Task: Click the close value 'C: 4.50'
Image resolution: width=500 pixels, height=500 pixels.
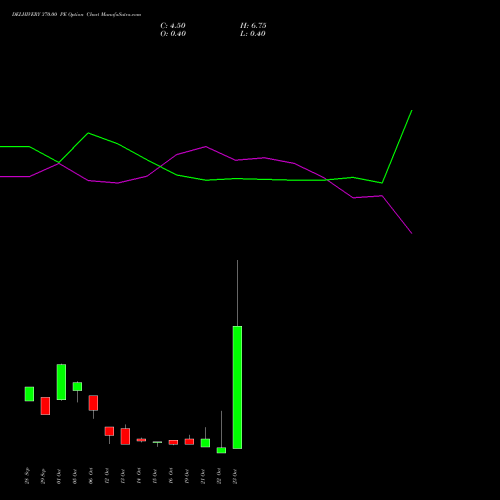Action: (x=173, y=26)
